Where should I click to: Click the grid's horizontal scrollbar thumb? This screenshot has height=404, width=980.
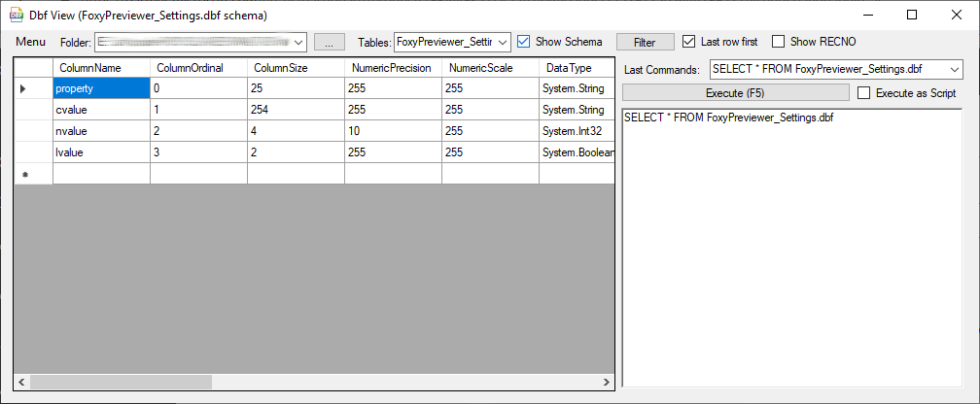click(x=121, y=382)
